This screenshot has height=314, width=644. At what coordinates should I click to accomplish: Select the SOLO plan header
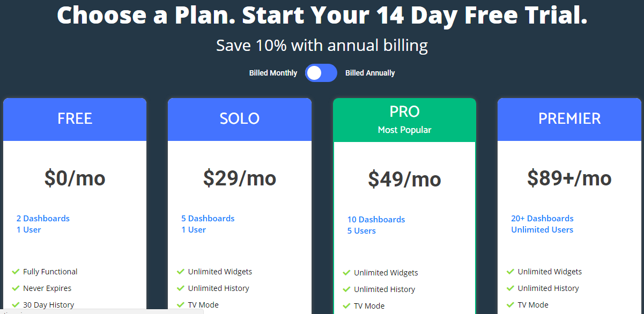point(239,119)
